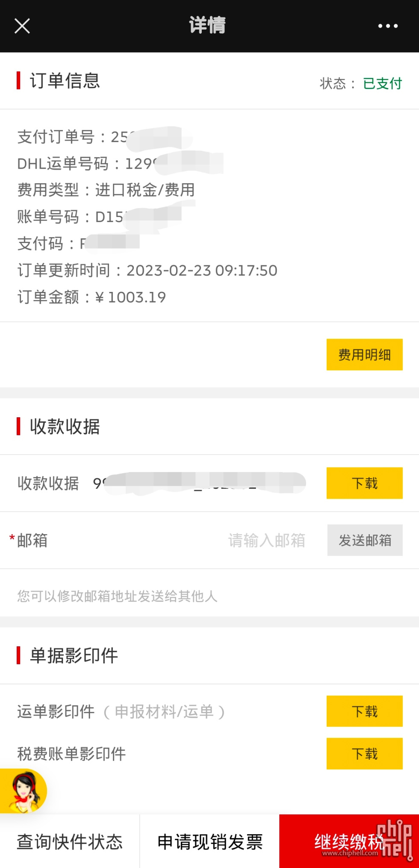
Task: Click the 已支付 payment status label
Action: coord(383,83)
